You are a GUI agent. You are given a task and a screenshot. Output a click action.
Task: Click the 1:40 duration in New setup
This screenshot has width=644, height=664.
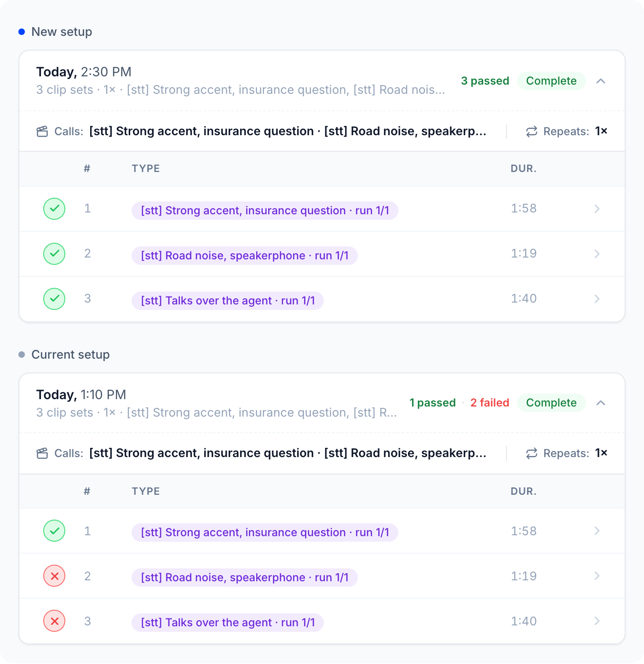pos(524,298)
